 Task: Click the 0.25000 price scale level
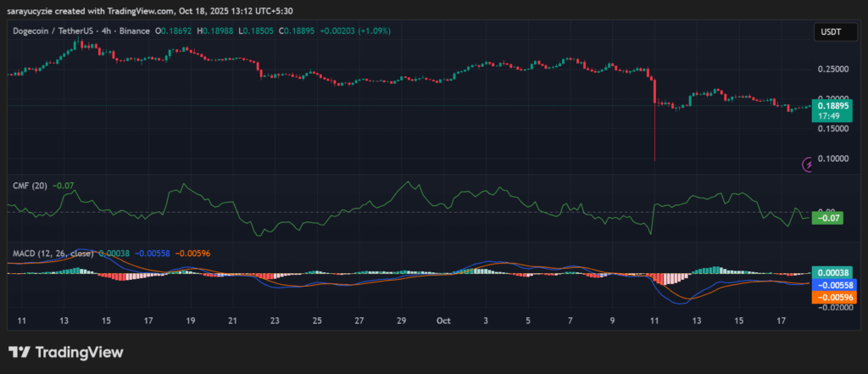click(832, 69)
